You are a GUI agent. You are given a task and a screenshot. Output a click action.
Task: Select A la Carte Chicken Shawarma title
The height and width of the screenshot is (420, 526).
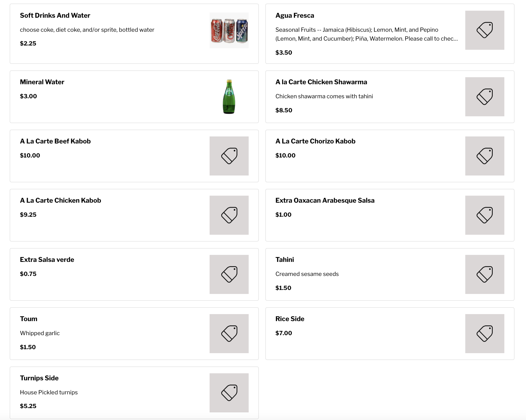click(321, 82)
